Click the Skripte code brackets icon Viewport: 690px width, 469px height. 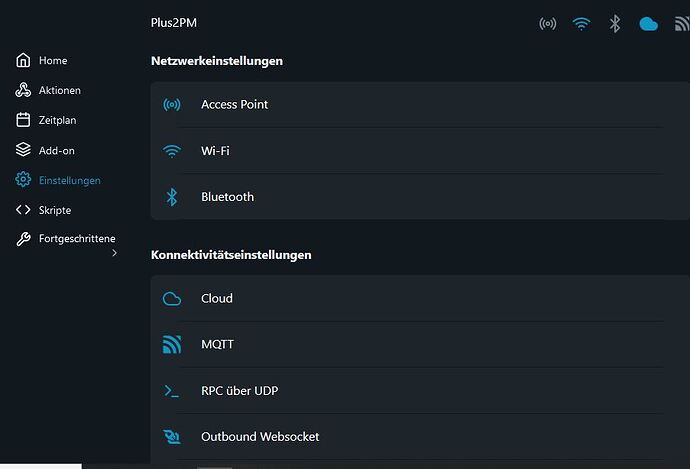(x=23, y=210)
